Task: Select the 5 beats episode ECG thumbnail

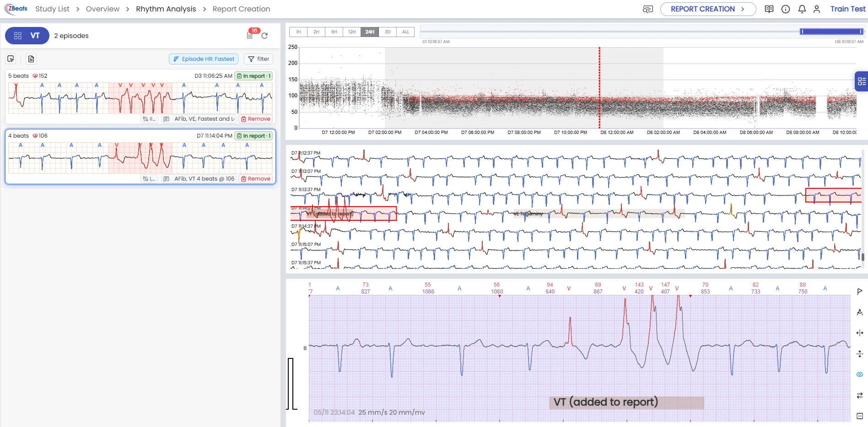Action: [x=140, y=98]
